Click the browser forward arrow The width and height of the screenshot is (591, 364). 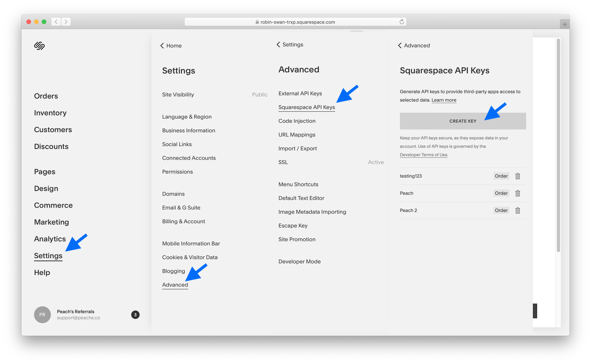click(66, 22)
